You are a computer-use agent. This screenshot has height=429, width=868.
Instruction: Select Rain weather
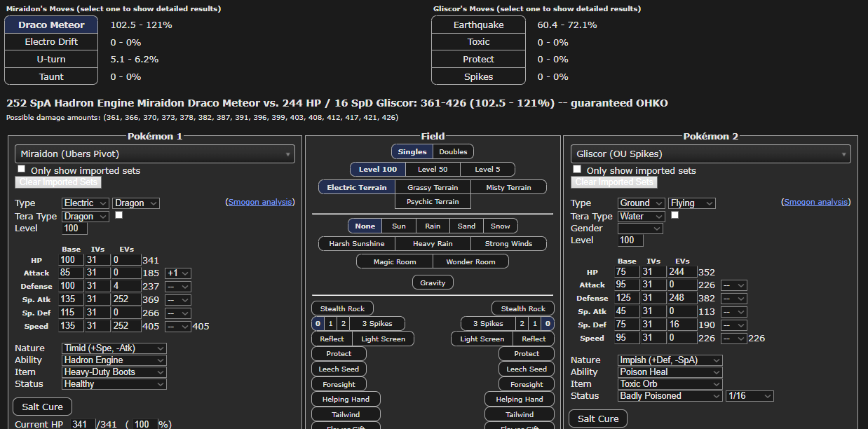(x=433, y=226)
